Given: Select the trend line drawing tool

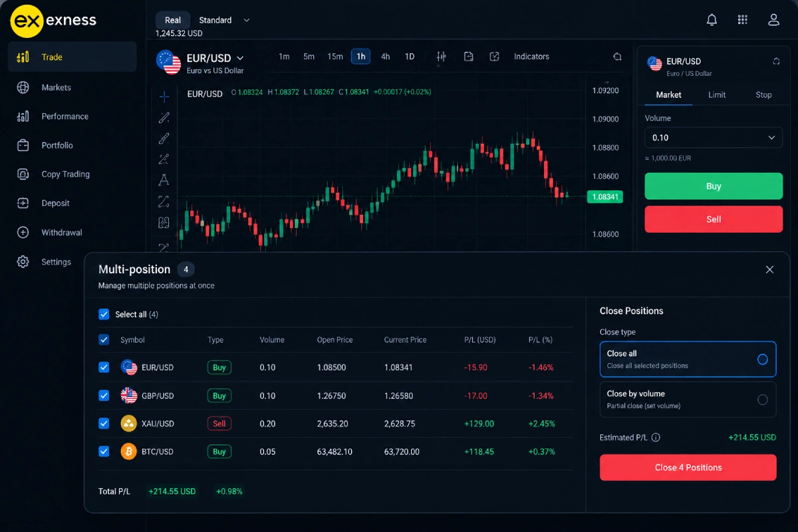Looking at the screenshot, I should [x=164, y=118].
